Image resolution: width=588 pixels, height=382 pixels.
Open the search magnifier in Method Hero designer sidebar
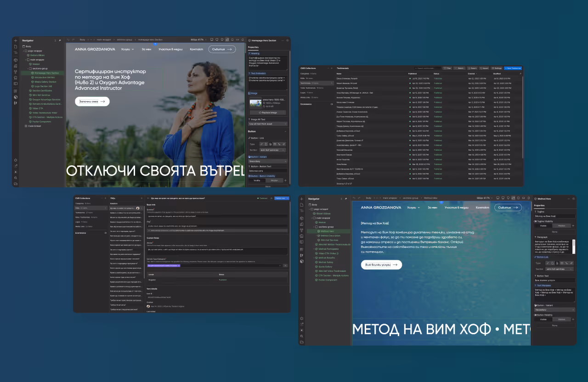point(301,336)
